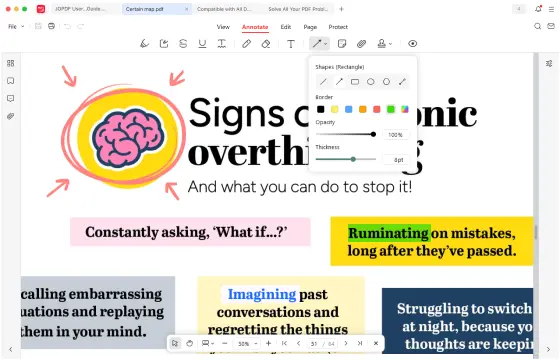Open the dropdown arrow beside the Shapes tool
The width and height of the screenshot is (560, 360).
(x=325, y=44)
